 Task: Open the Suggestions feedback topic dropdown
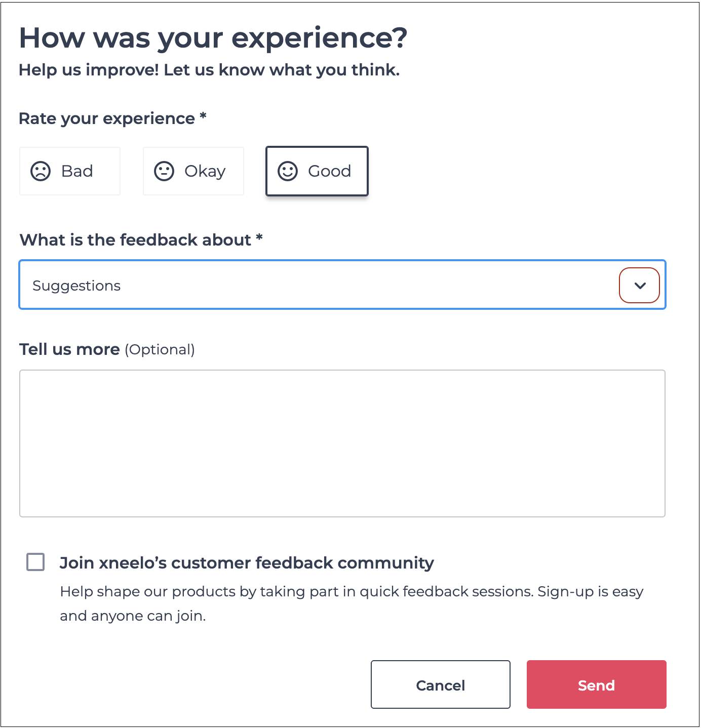point(324,285)
